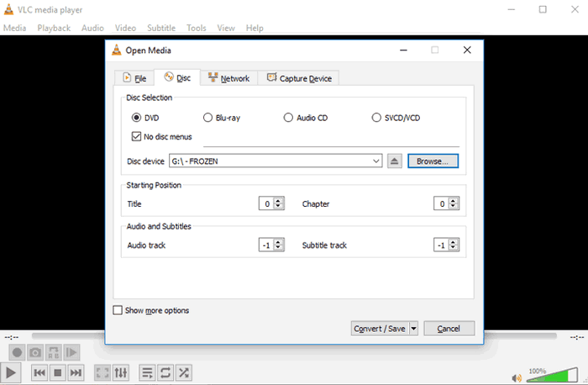The height and width of the screenshot is (385, 588).
Task: Enable Show more options checkbox
Action: 118,310
